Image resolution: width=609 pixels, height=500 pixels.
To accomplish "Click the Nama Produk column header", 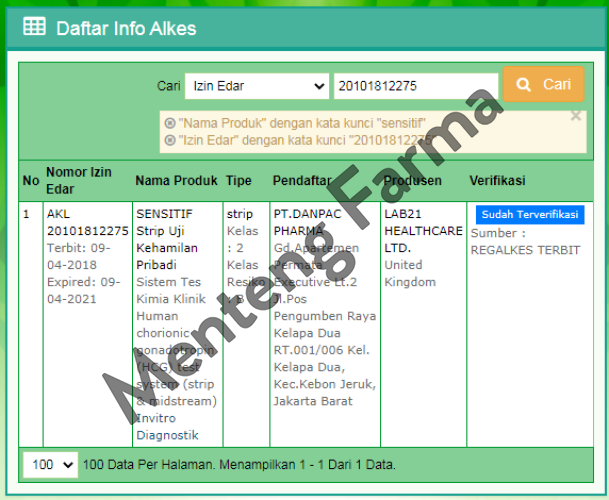I will click(176, 181).
